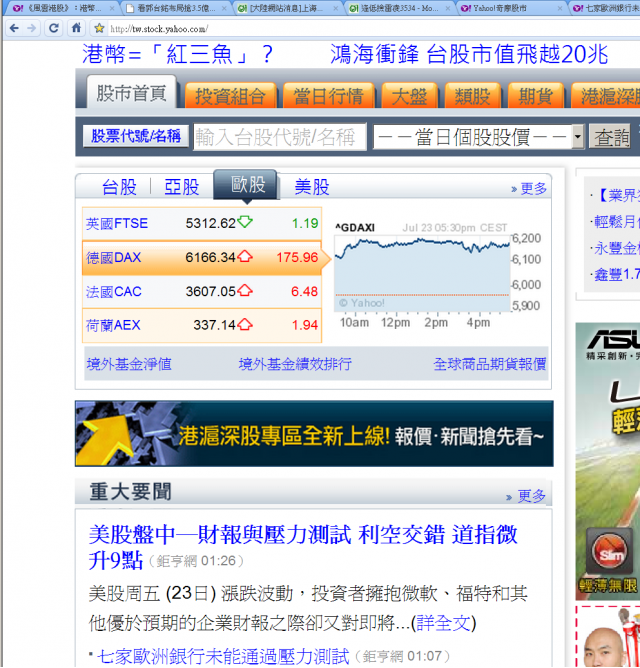Show the 台股 market index tab

119,187
